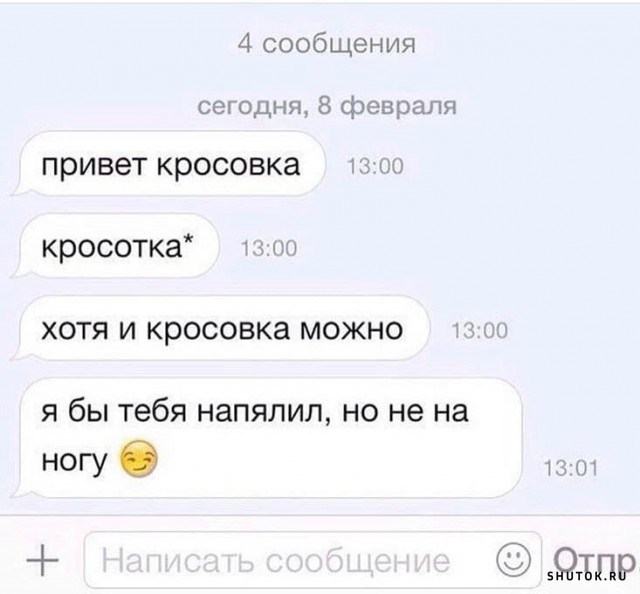640x594 pixels.
Task: Click the word 'можно' in third message
Action: pos(351,330)
